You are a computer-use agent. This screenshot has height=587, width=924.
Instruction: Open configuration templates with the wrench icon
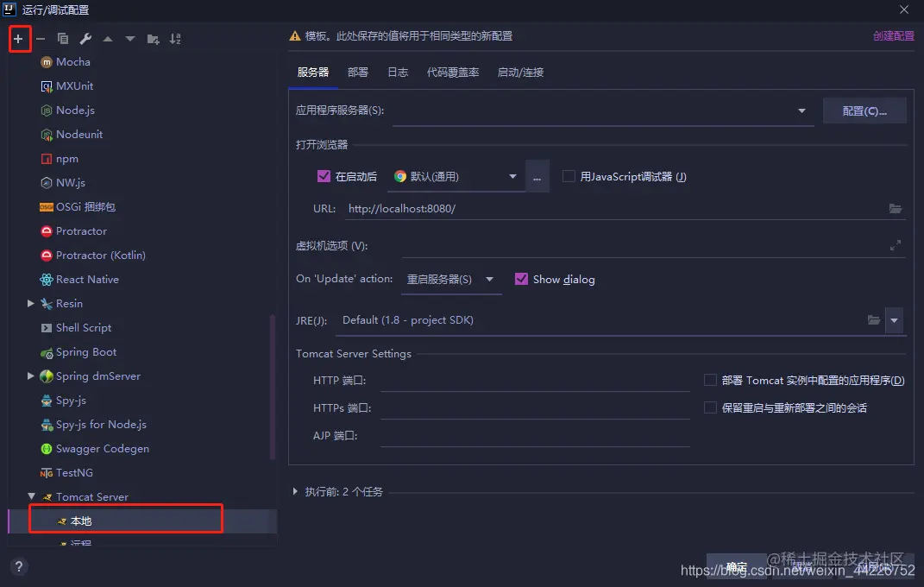[85, 39]
